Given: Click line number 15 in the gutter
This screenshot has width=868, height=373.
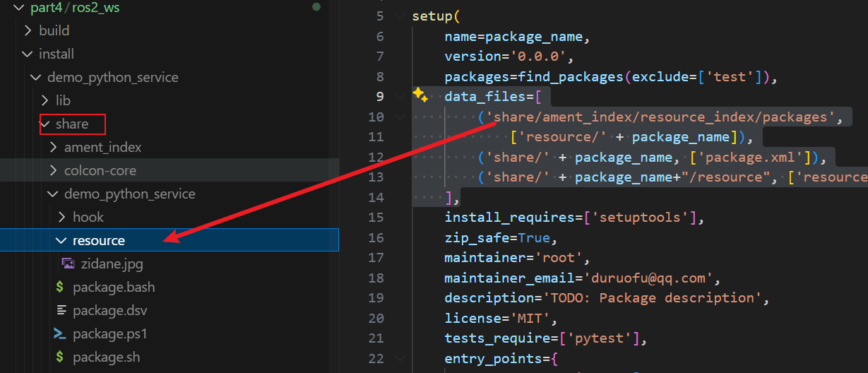Looking at the screenshot, I should (376, 218).
